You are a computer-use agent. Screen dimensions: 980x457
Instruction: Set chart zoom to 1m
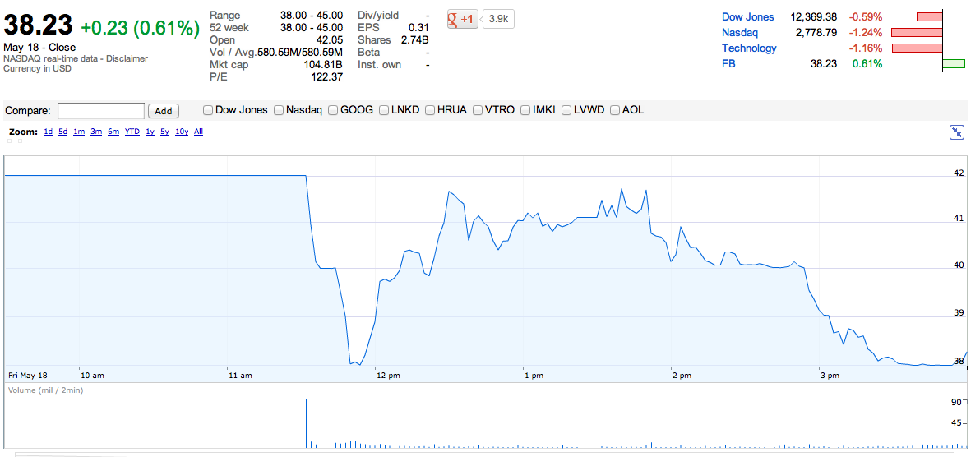click(x=79, y=132)
